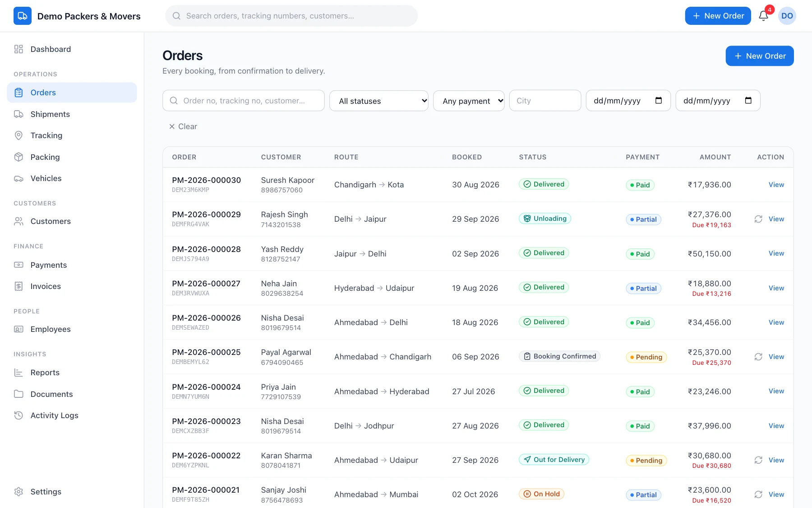
Task: Click the Packing box icon in sidebar
Action: coord(18,157)
